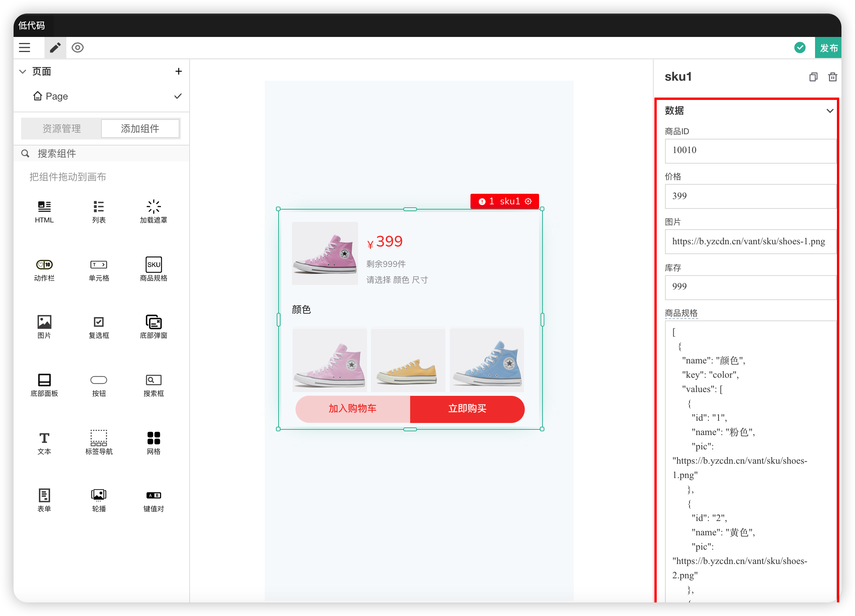Image resolution: width=855 pixels, height=616 pixels.
Task: Click the hamburger menu icon
Action: point(25,48)
